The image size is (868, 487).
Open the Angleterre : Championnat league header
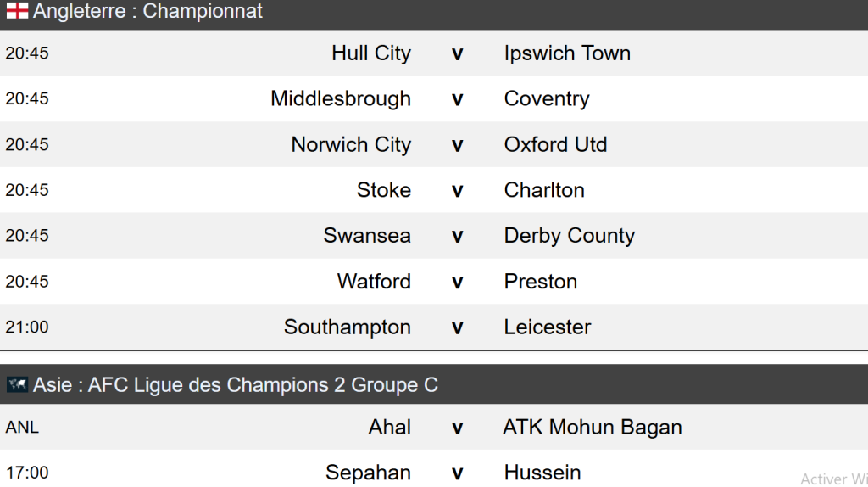click(148, 12)
